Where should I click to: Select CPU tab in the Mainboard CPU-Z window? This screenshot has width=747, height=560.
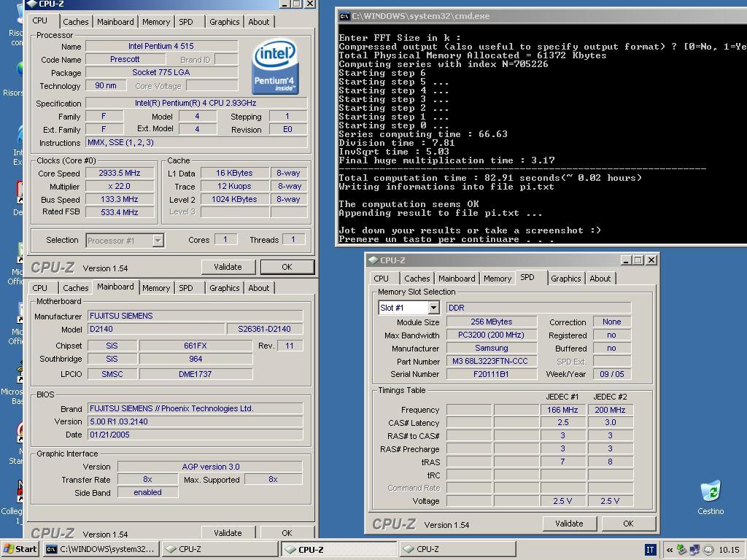pyautogui.click(x=40, y=288)
